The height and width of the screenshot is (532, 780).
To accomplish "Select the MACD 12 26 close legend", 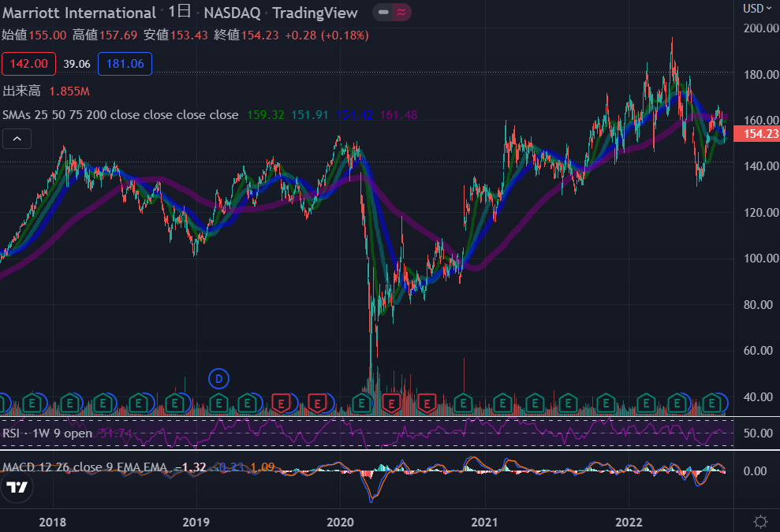I will click(x=84, y=467).
